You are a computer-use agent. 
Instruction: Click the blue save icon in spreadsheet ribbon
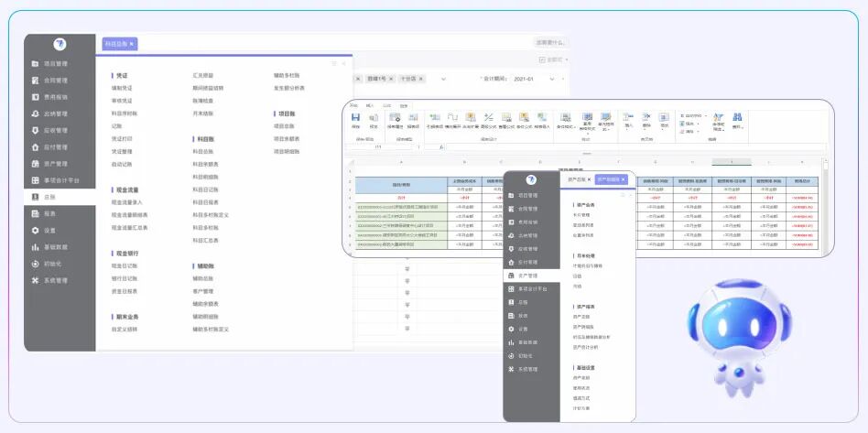click(x=355, y=119)
